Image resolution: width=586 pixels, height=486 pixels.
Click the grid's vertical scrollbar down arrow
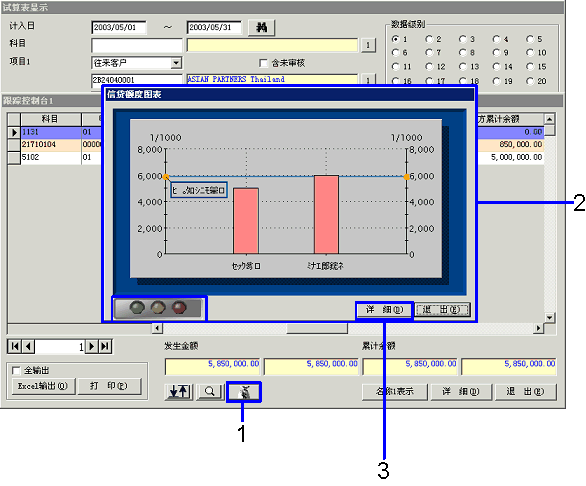tap(549, 318)
